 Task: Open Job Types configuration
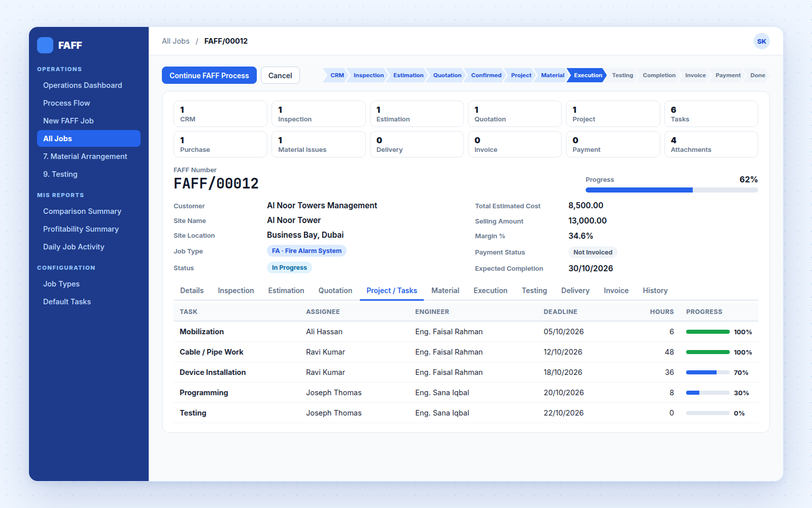[x=89, y=284]
